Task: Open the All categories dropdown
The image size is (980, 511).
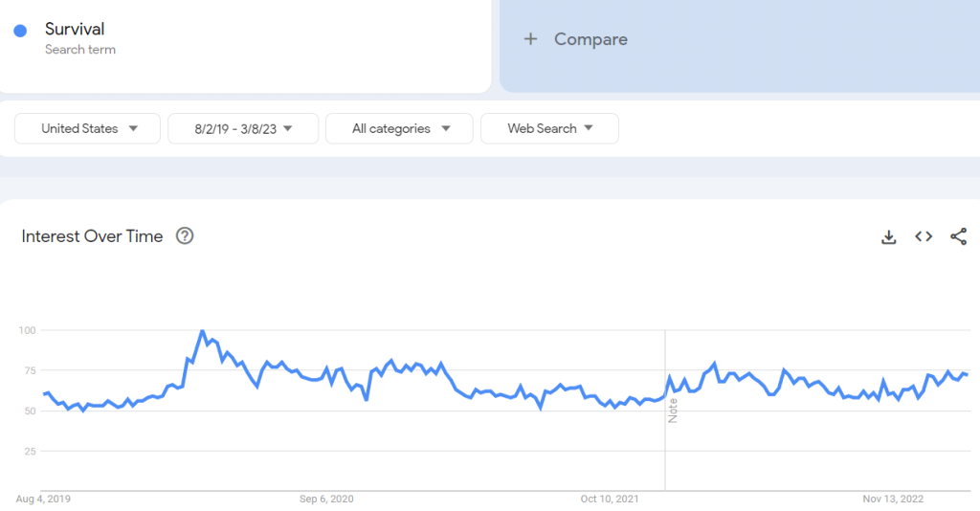Action: click(x=399, y=128)
